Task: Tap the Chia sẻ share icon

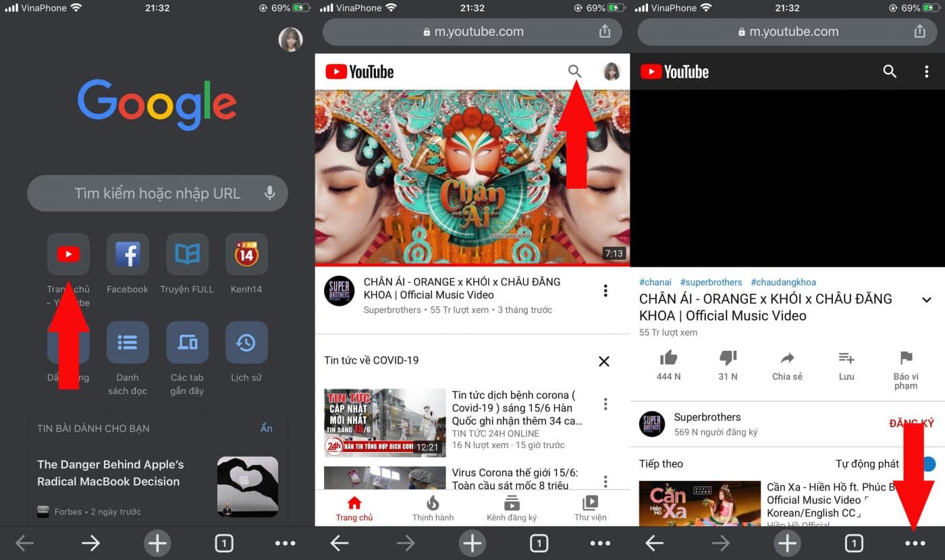Action: (x=787, y=358)
